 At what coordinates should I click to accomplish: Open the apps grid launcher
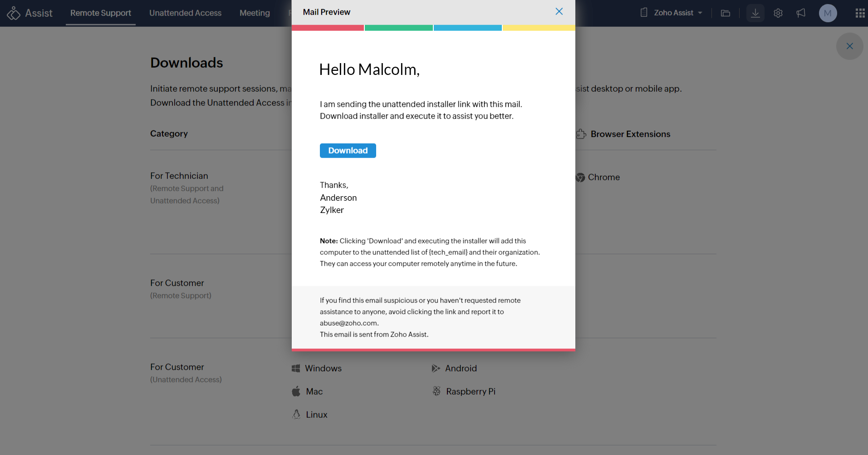(860, 13)
